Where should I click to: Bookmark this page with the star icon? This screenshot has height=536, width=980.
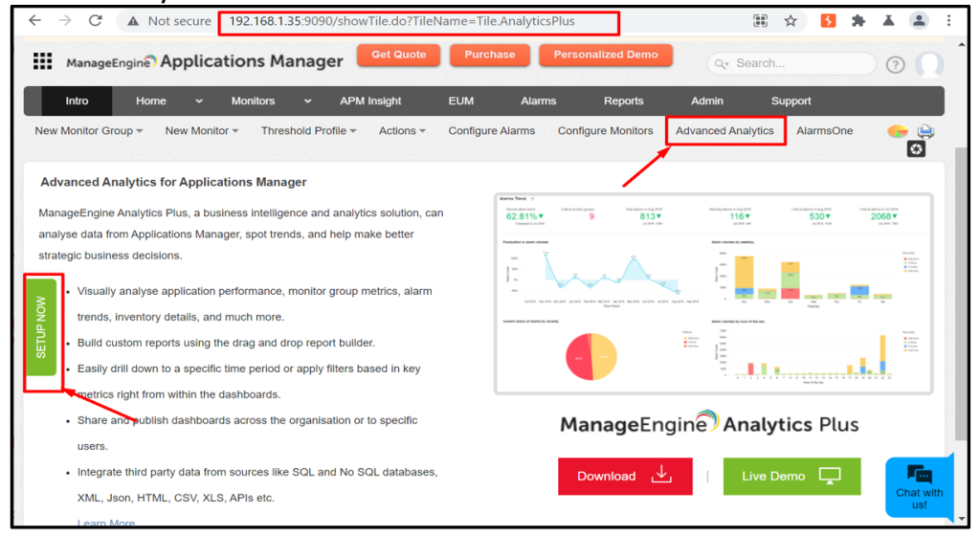(791, 21)
